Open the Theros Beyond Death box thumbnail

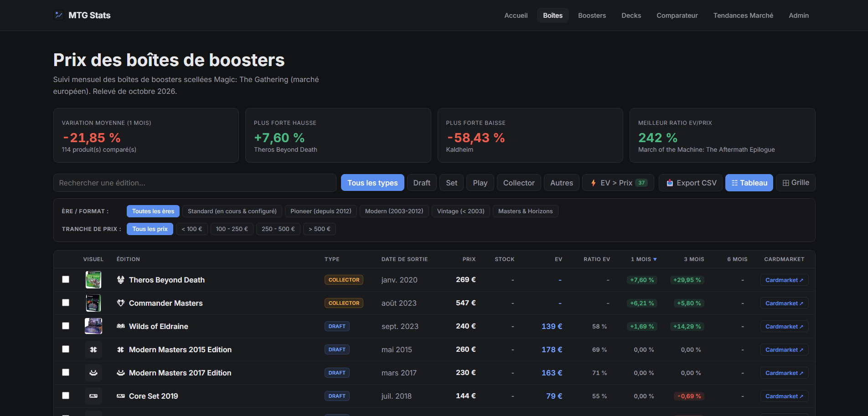(x=93, y=280)
